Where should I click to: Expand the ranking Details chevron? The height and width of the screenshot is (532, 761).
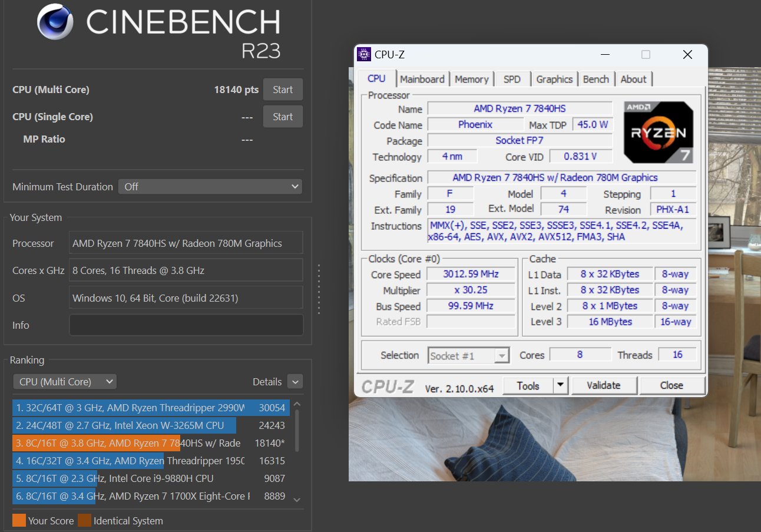pos(295,382)
